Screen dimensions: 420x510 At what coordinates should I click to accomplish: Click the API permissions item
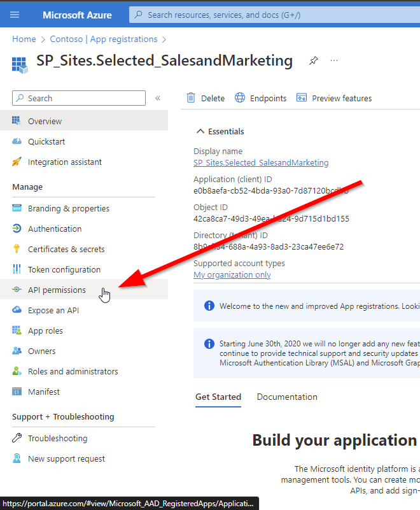(56, 289)
